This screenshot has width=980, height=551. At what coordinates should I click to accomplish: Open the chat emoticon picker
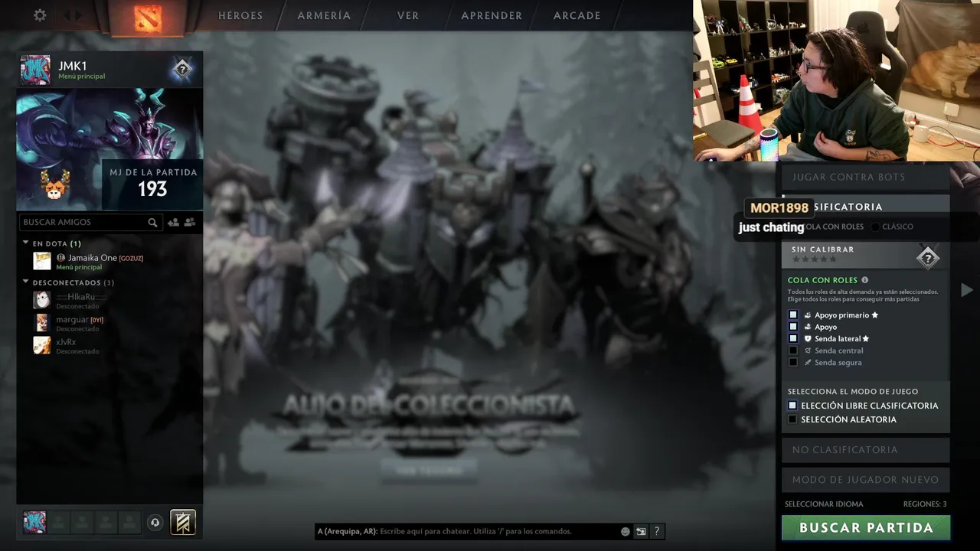click(626, 531)
